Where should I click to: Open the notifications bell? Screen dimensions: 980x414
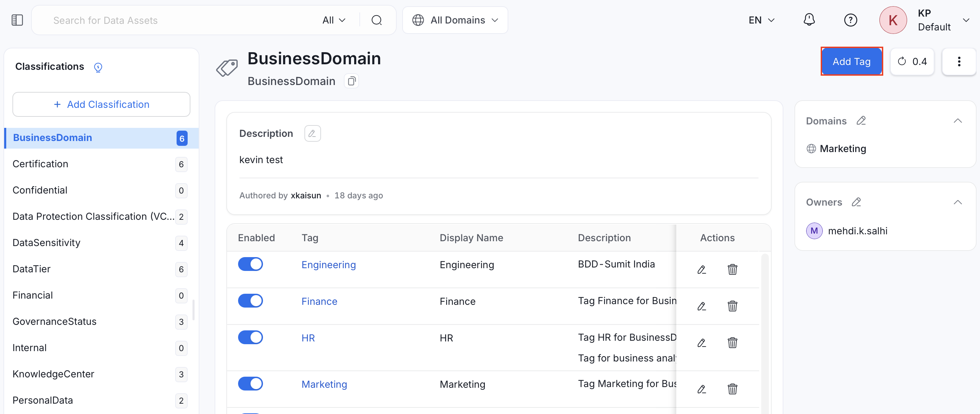[809, 20]
